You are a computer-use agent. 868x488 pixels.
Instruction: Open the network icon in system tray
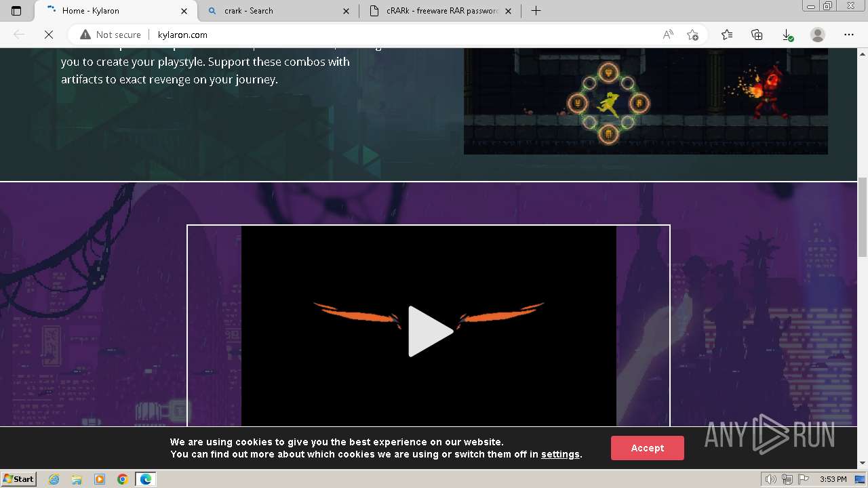click(x=787, y=479)
